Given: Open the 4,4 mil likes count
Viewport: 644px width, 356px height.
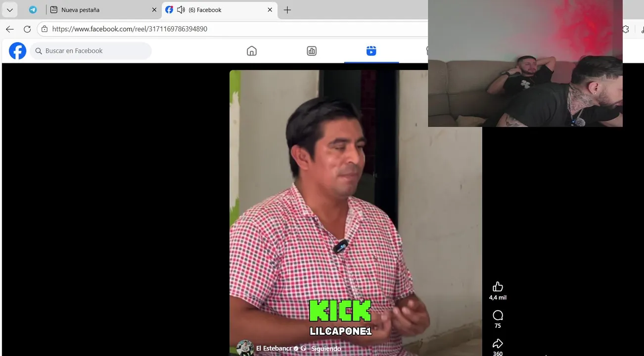Looking at the screenshot, I should pyautogui.click(x=498, y=298).
